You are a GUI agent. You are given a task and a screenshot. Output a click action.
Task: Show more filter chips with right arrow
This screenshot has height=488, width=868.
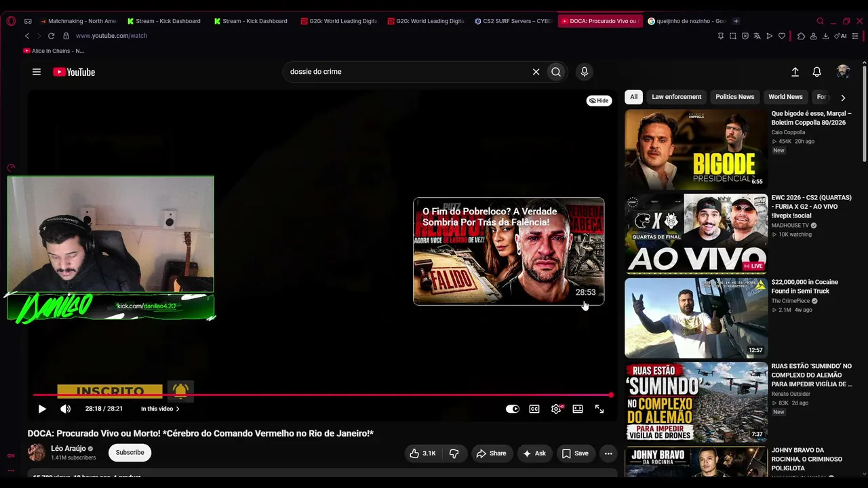843,98
